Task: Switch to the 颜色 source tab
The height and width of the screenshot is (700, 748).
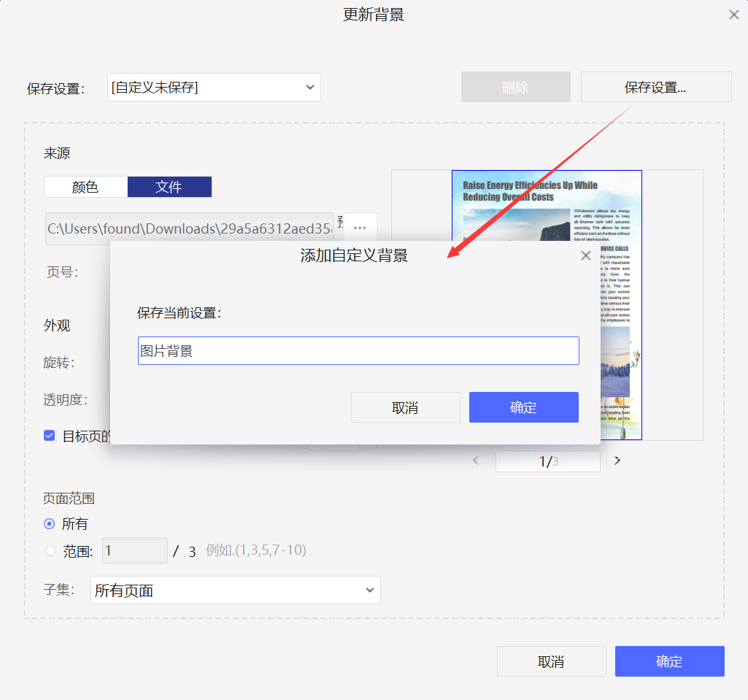Action: coord(85,187)
